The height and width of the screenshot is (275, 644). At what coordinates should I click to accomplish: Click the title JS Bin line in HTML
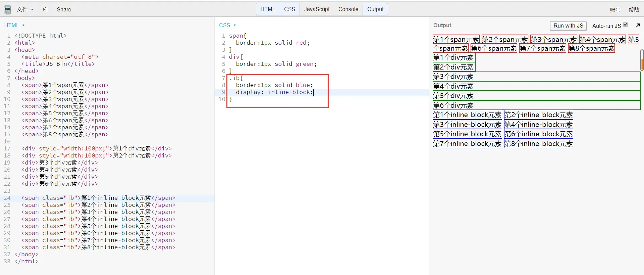click(x=58, y=64)
